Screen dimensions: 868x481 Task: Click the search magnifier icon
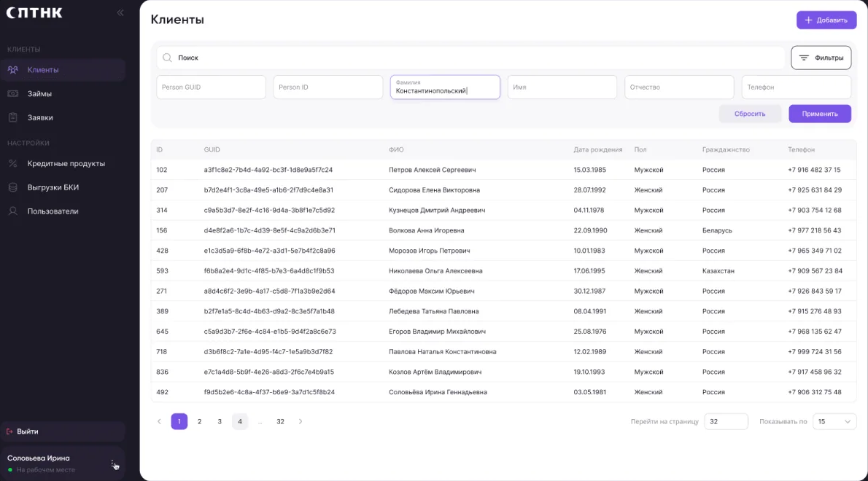(x=167, y=58)
